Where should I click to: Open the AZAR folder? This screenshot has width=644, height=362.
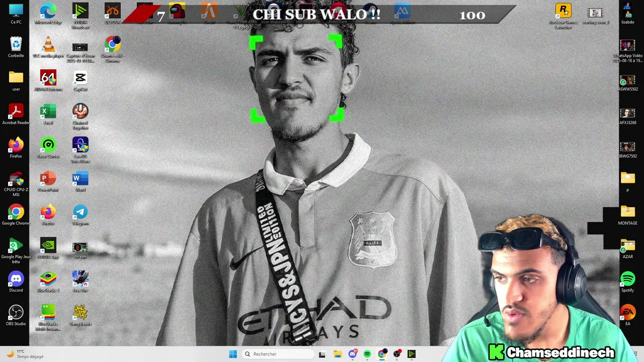[x=627, y=249]
